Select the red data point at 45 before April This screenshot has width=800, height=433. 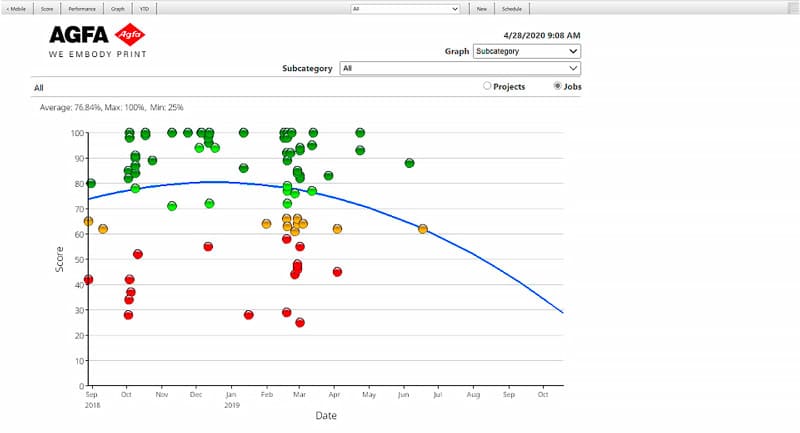pos(337,272)
